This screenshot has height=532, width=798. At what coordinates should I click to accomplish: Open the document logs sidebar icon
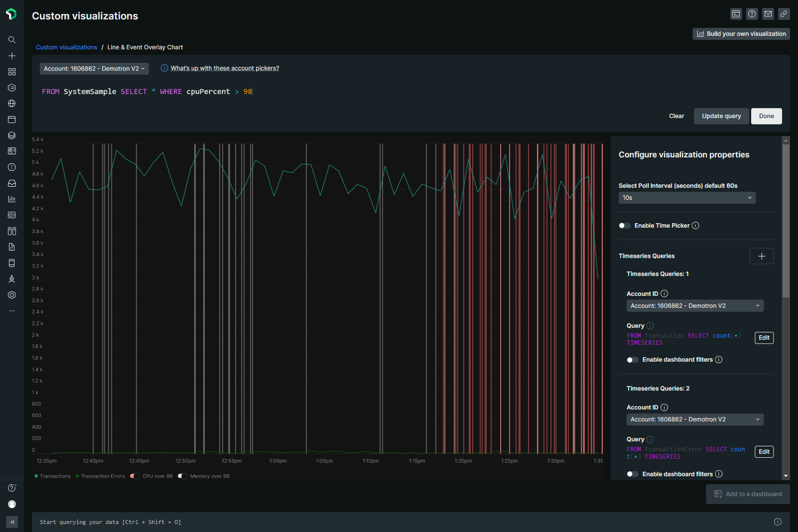(x=12, y=247)
